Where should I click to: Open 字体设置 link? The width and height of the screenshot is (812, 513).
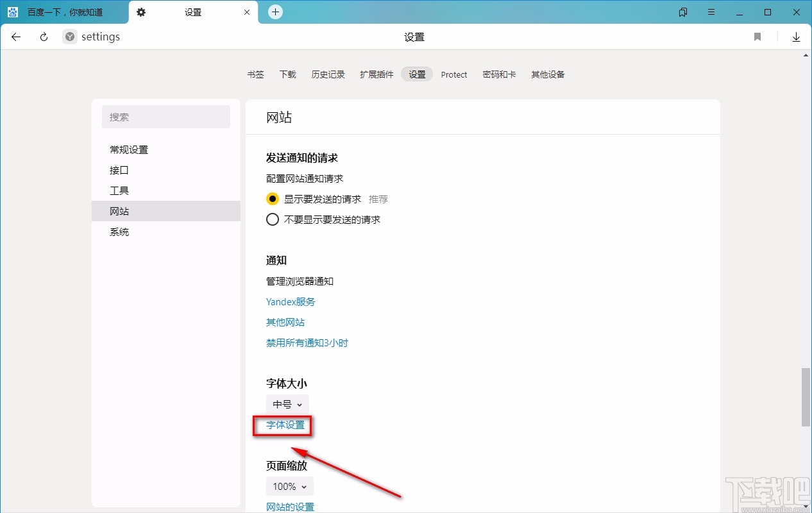click(x=283, y=425)
